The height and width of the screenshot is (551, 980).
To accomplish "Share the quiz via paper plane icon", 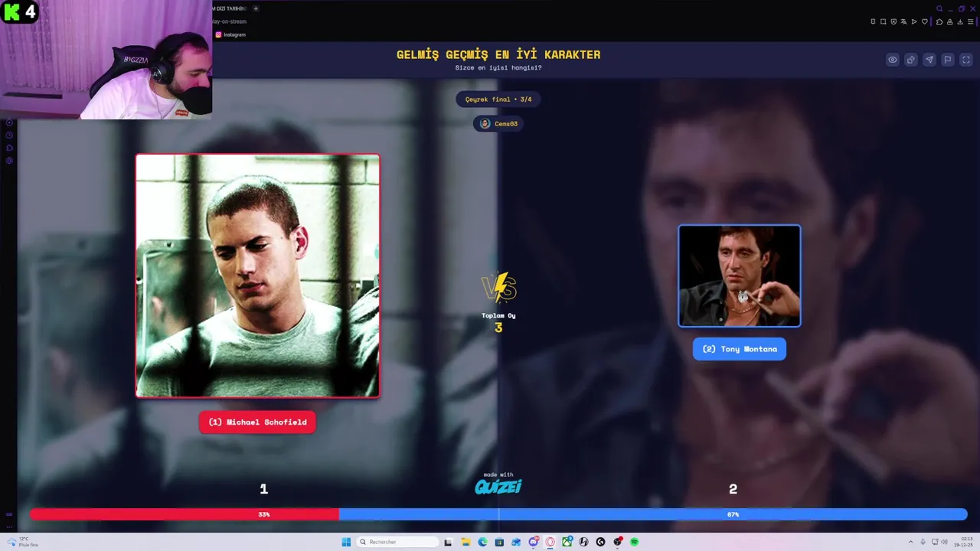I will [929, 60].
